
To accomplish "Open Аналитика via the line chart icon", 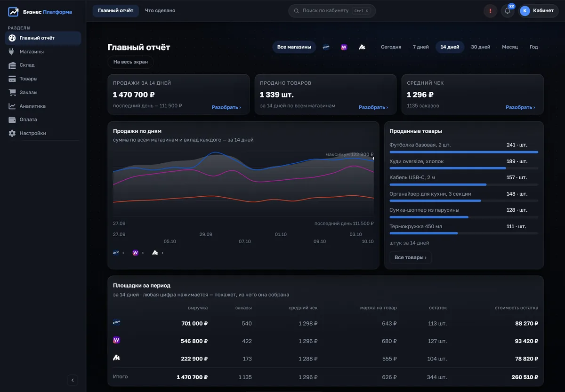I will coord(12,106).
